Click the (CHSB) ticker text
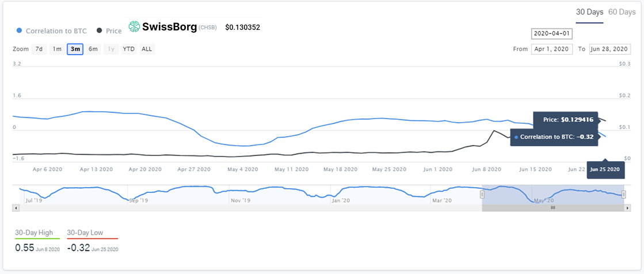 pyautogui.click(x=207, y=28)
